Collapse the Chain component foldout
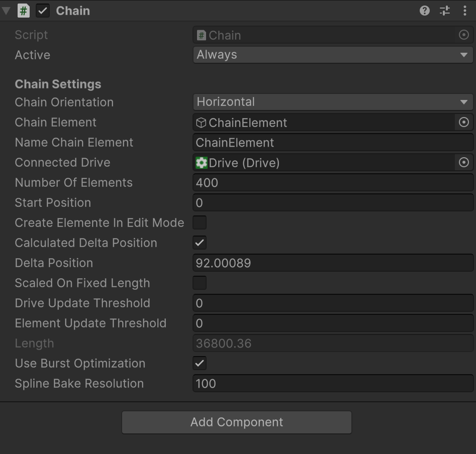The image size is (476, 454). [x=7, y=11]
